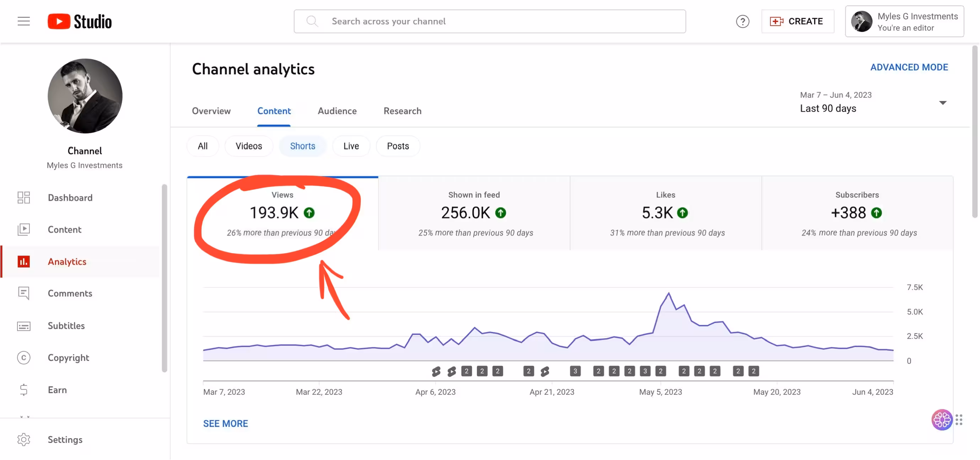Select the Live content filter chip
Image resolution: width=980 pixels, height=460 pixels.
point(351,146)
